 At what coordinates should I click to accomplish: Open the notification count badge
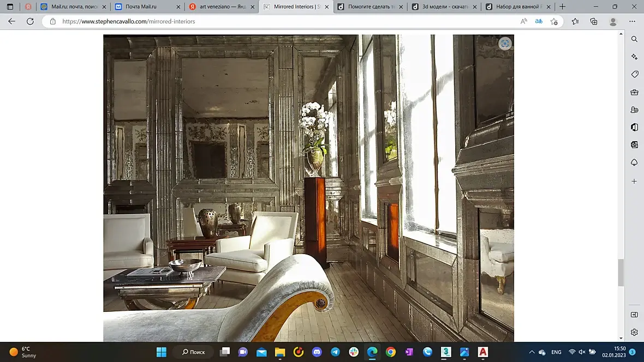633,352
